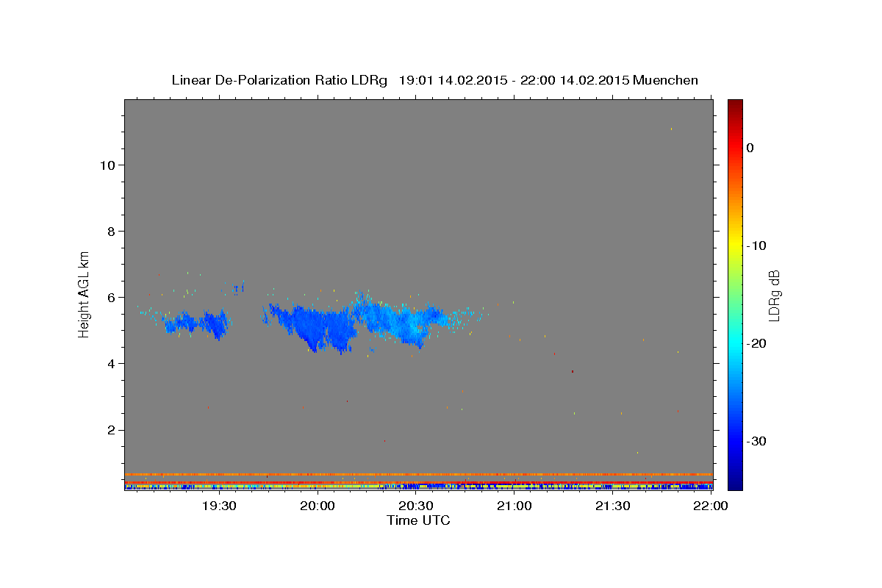
Task: Click the height tick label 4
Action: (110, 363)
